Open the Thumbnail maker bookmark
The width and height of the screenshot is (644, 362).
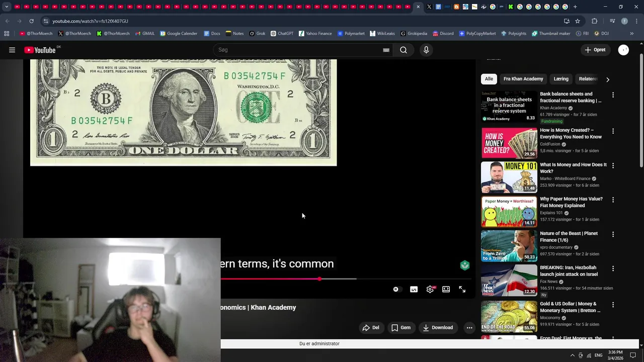[x=551, y=34]
